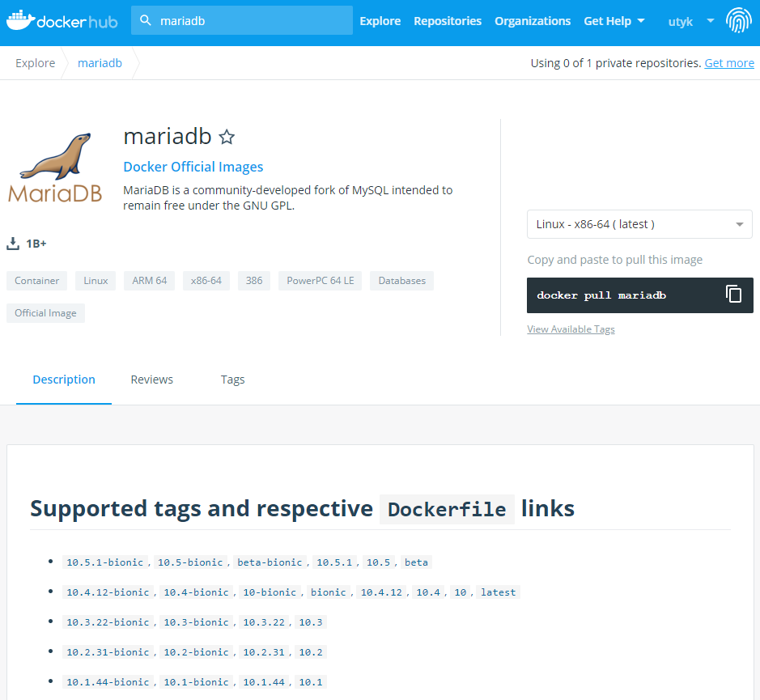Open the 10.4.12 tag link
The image size is (760, 700).
381,592
